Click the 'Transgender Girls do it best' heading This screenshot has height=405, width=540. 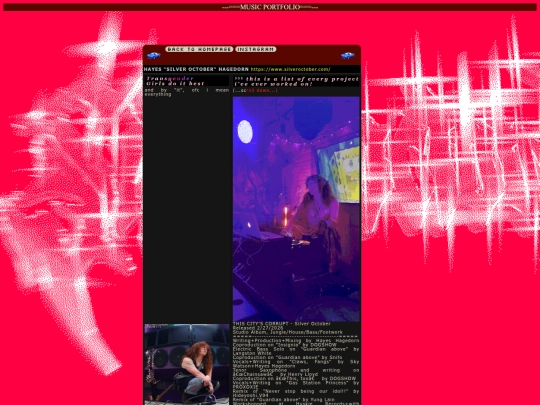[x=175, y=81]
